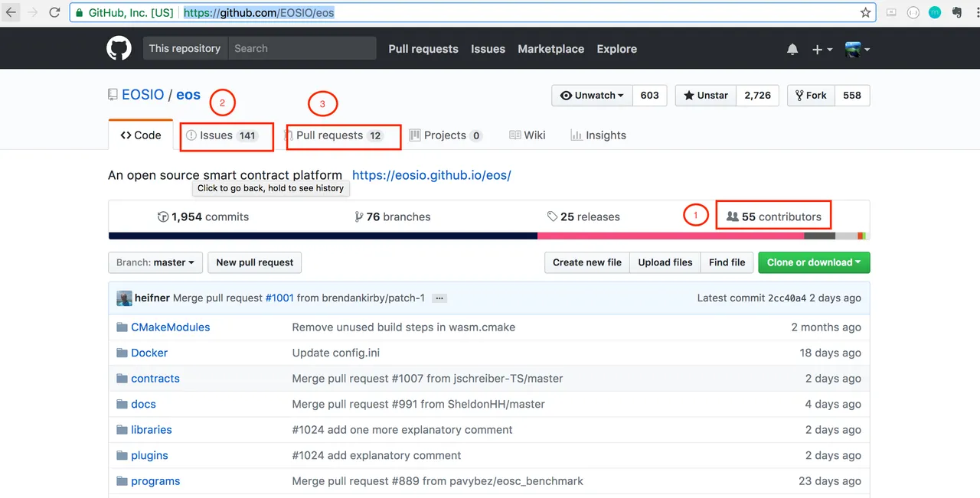Screen dimensions: 980x498
Task: Click Pull requests in top nav
Action: [423, 49]
